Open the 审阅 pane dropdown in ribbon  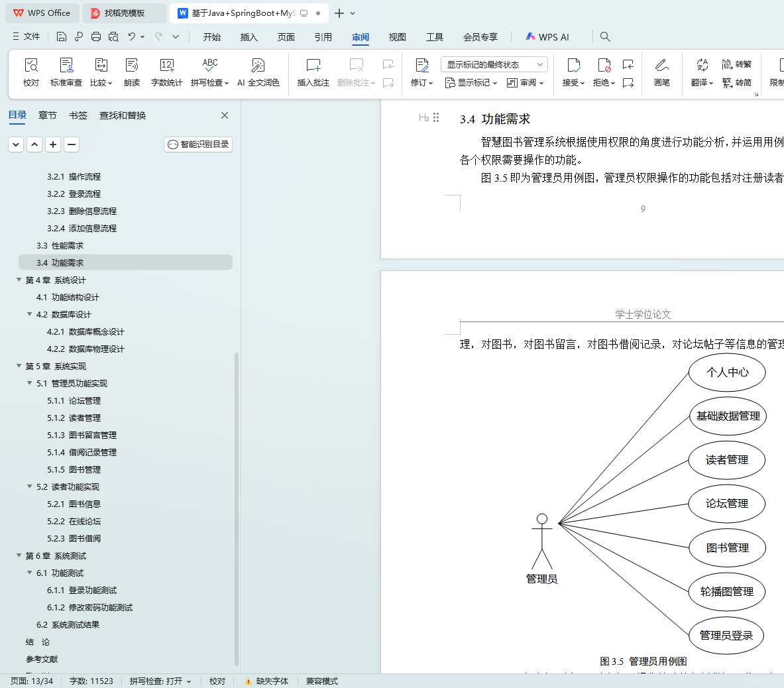[525, 82]
